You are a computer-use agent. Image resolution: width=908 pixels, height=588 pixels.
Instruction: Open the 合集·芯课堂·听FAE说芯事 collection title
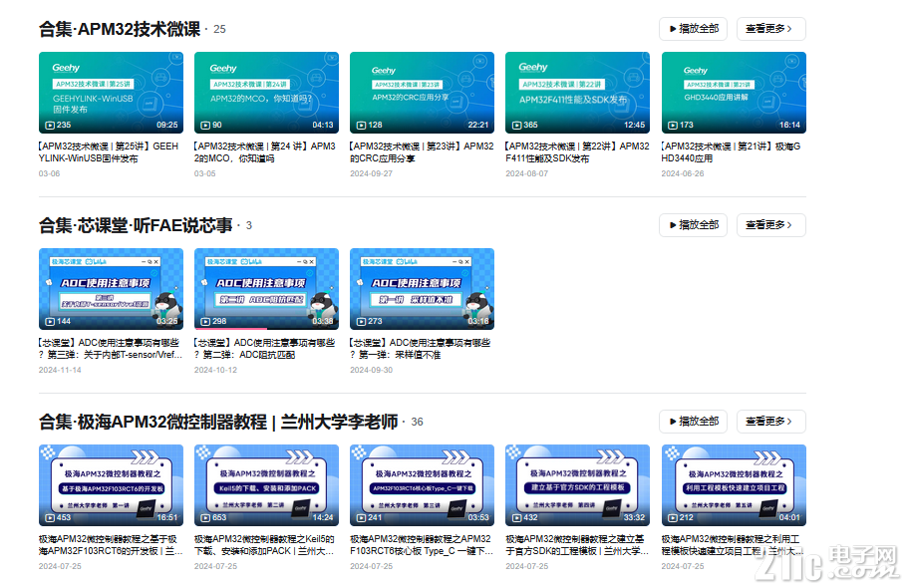(x=136, y=225)
